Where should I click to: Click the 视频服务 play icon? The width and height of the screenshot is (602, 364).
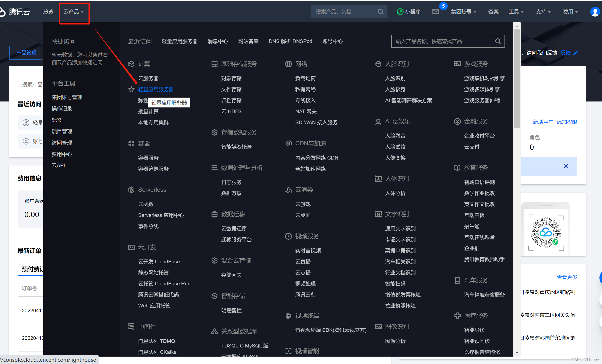[288, 236]
